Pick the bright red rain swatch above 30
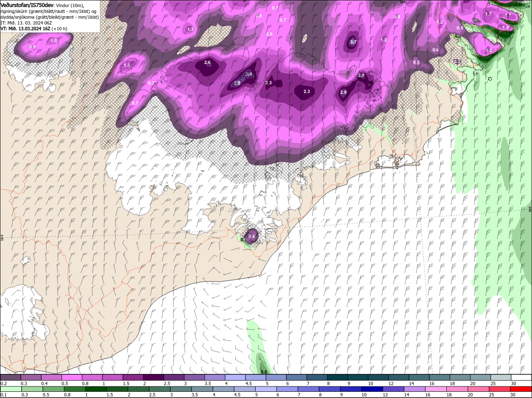 pos(522,389)
